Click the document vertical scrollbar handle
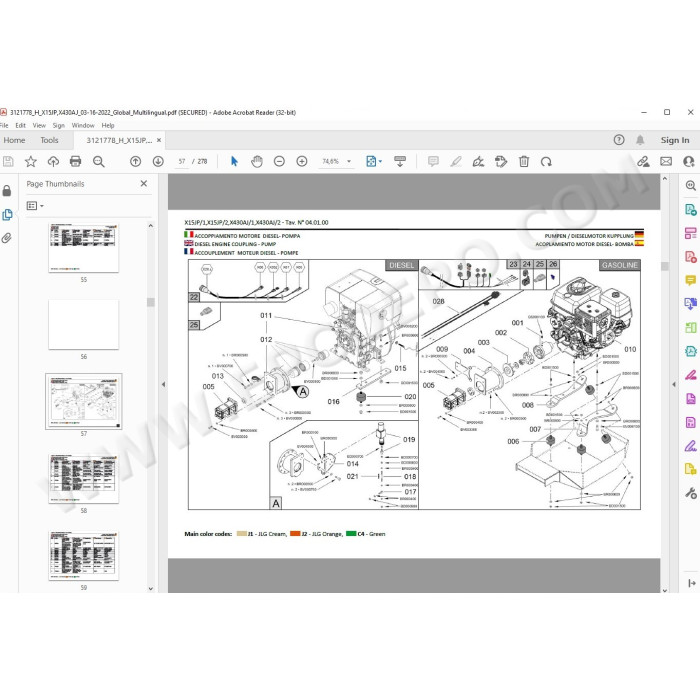 pos(665,266)
